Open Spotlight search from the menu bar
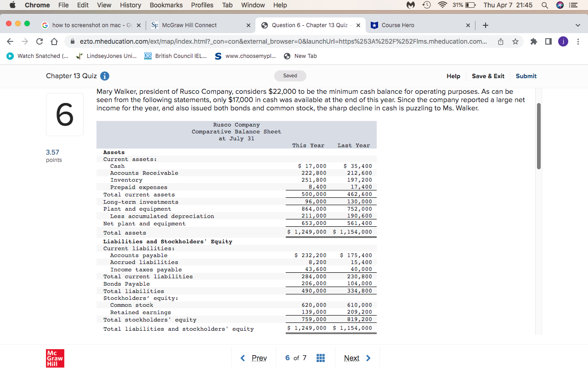The image size is (588, 368). (x=545, y=5)
